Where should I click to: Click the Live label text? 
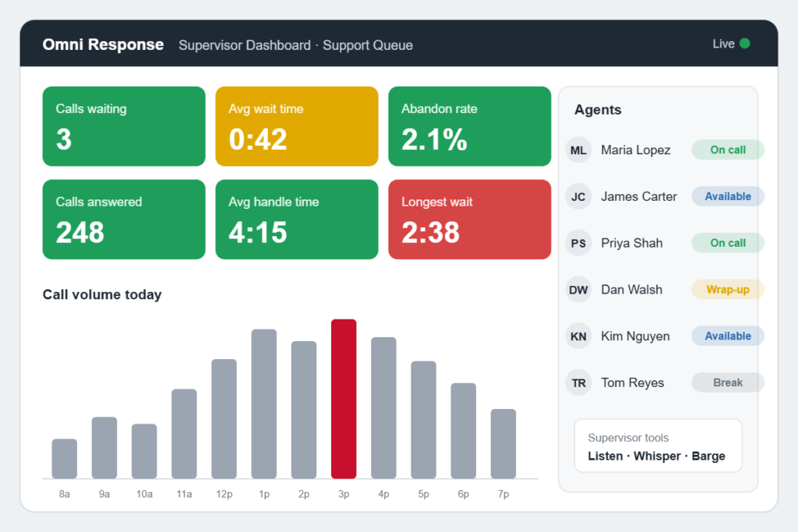tap(723, 44)
